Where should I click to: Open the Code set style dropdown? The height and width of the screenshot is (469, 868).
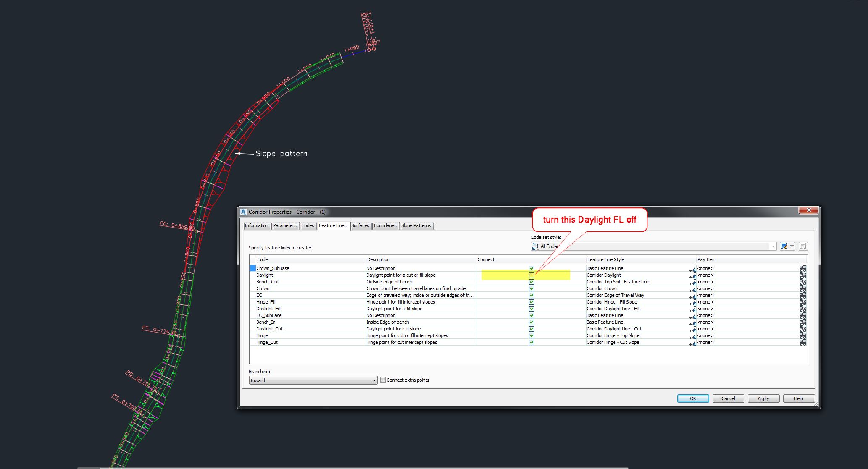[x=654, y=246]
